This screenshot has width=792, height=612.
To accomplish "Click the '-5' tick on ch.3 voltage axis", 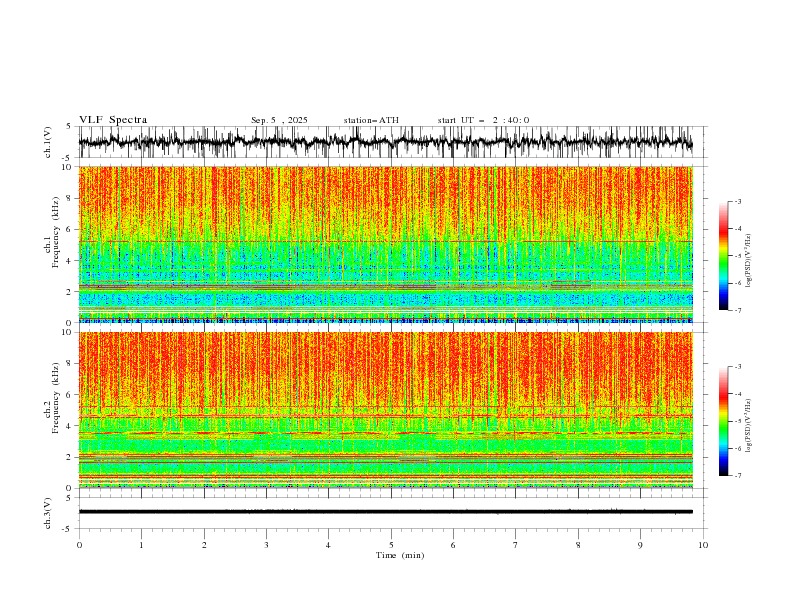I will coord(68,529).
